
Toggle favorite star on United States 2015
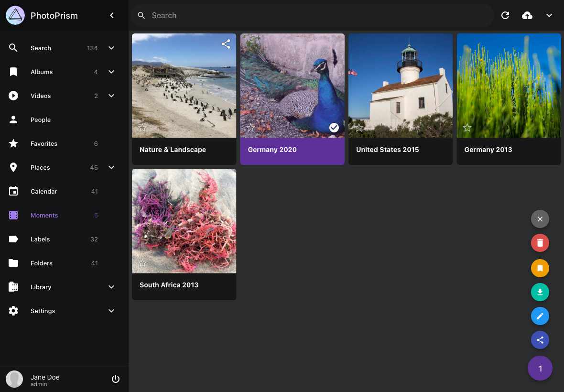[x=359, y=127]
